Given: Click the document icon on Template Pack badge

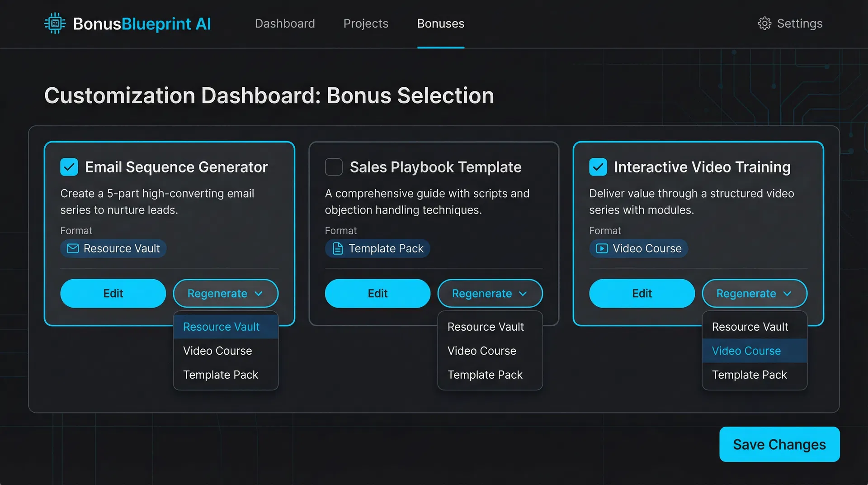Looking at the screenshot, I should (x=337, y=248).
